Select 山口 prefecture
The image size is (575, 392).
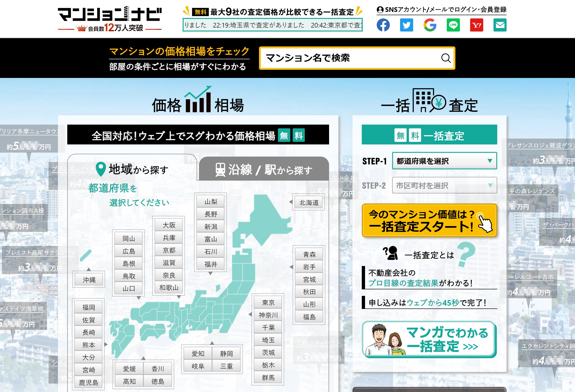coord(129,288)
